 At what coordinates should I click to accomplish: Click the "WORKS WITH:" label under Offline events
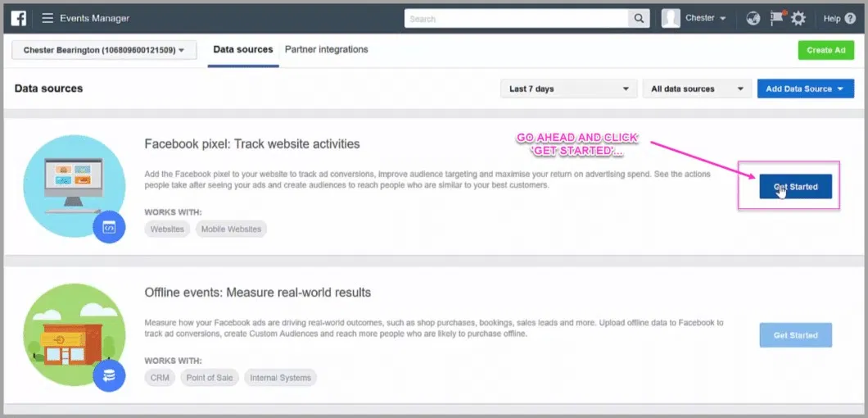coord(173,361)
